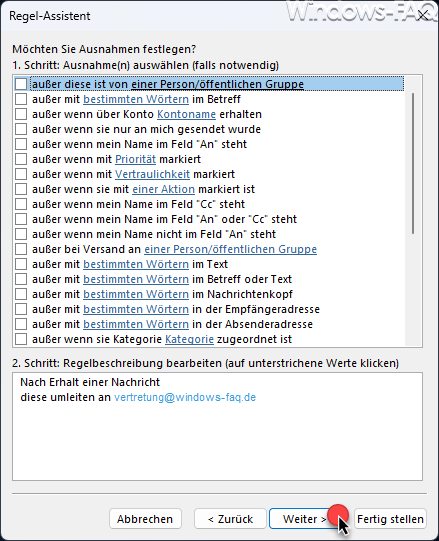Click the exceptions list vertical scrollbar thumb
Viewport: 439px width, 541px height.
(x=413, y=164)
